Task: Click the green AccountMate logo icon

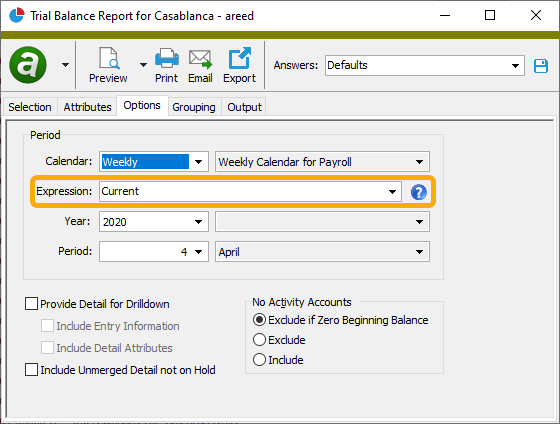Action: pos(28,65)
